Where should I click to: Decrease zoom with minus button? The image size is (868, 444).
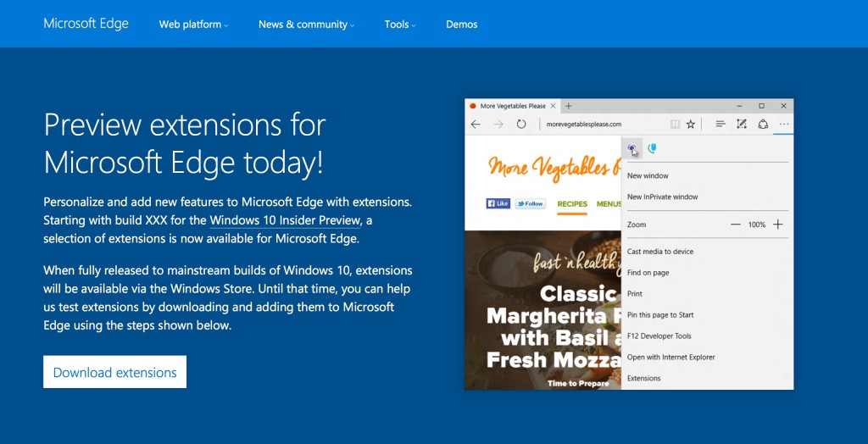736,225
